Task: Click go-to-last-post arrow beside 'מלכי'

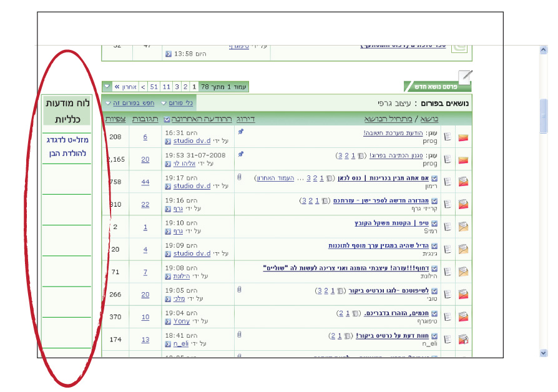Action: coord(168,299)
